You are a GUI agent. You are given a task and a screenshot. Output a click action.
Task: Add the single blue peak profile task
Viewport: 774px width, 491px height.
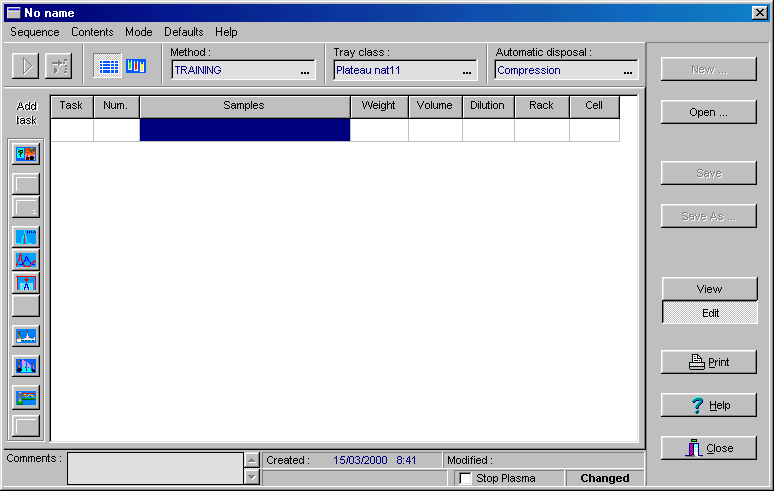[26, 237]
